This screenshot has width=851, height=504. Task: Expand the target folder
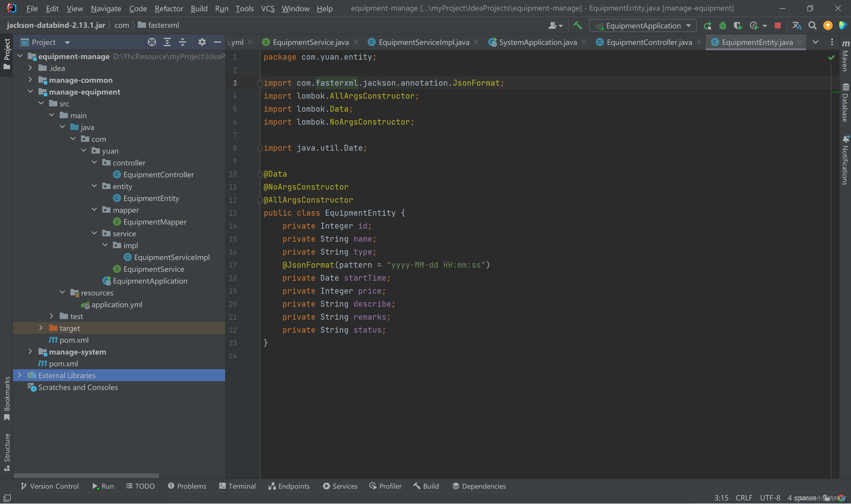tap(41, 328)
